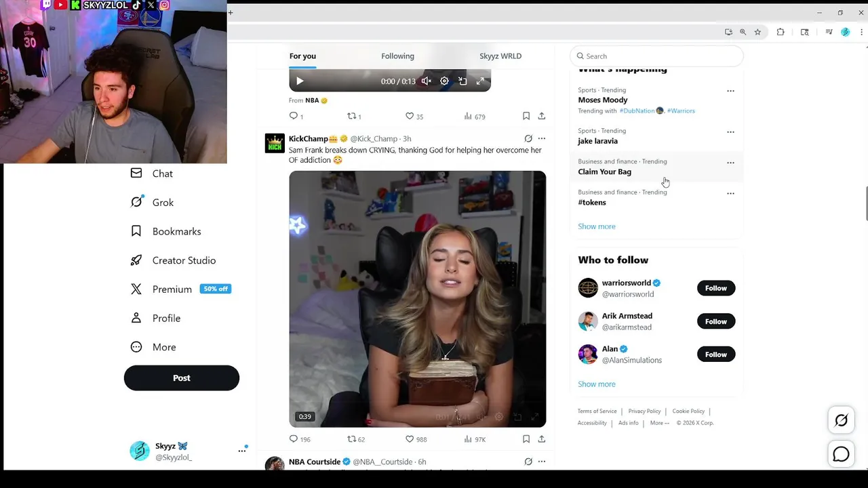Repost the KickChamp post (62 reposts)
This screenshot has height=488, width=868.
(x=356, y=439)
